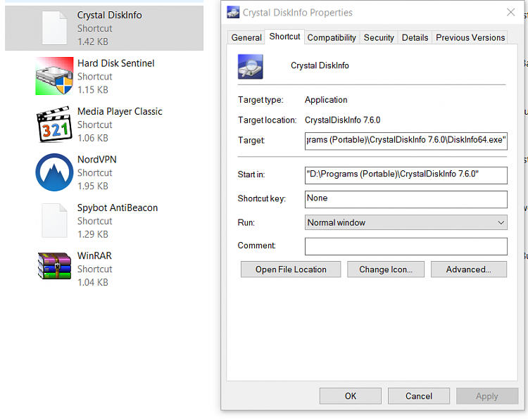Open the Compatibility tab

pyautogui.click(x=332, y=38)
